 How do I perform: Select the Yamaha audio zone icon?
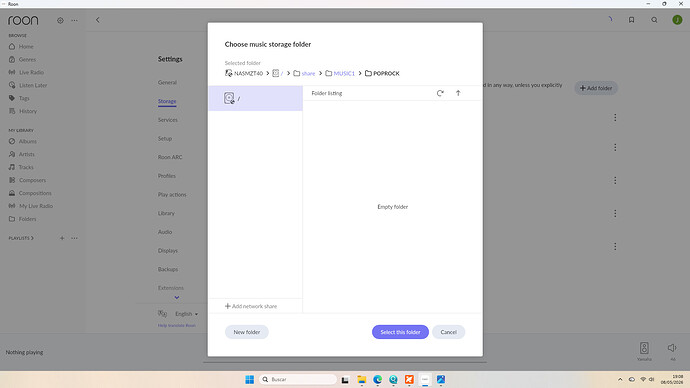click(x=644, y=348)
